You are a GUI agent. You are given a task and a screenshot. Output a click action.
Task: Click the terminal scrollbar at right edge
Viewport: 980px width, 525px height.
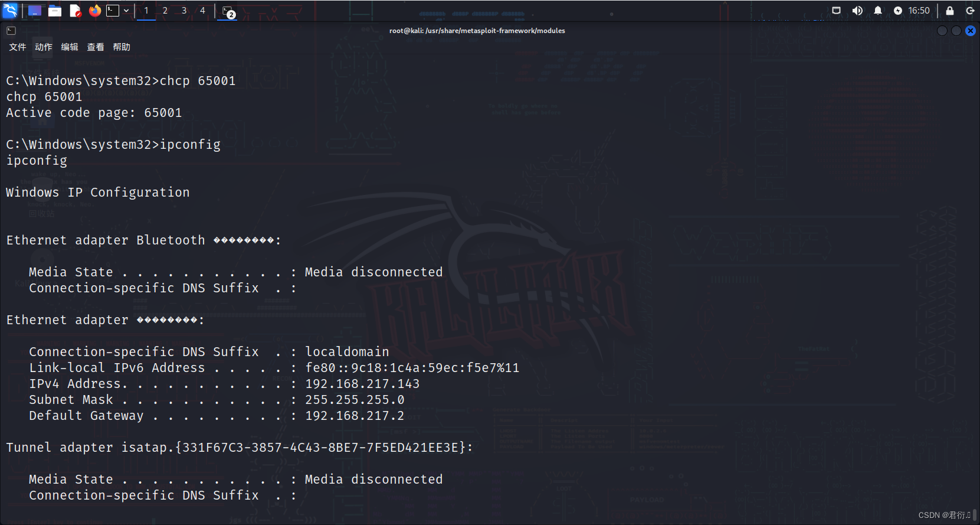(x=975, y=516)
